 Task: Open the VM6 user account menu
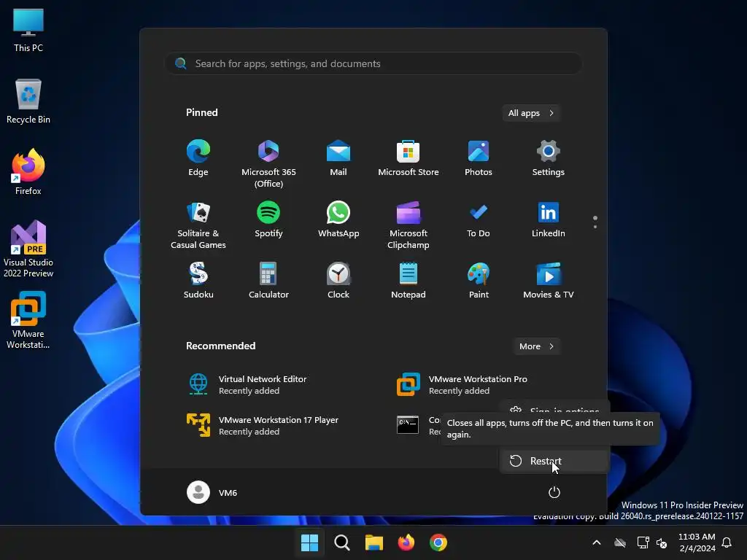(x=212, y=492)
